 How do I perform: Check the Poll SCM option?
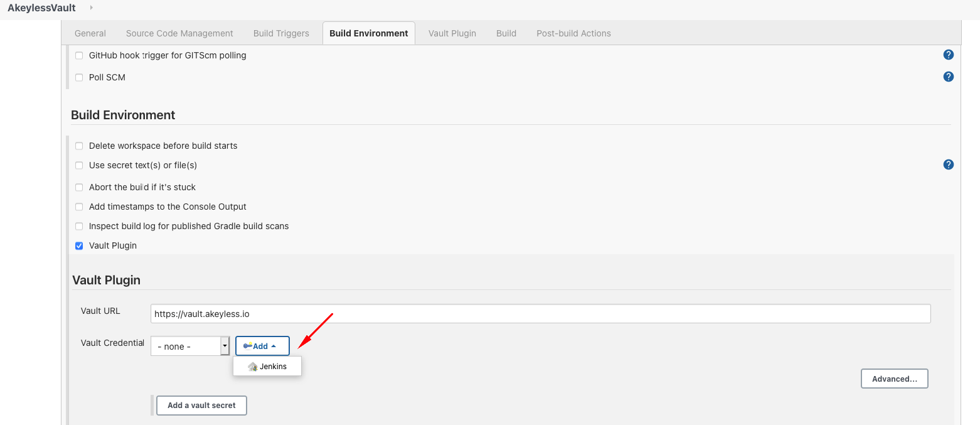79,77
